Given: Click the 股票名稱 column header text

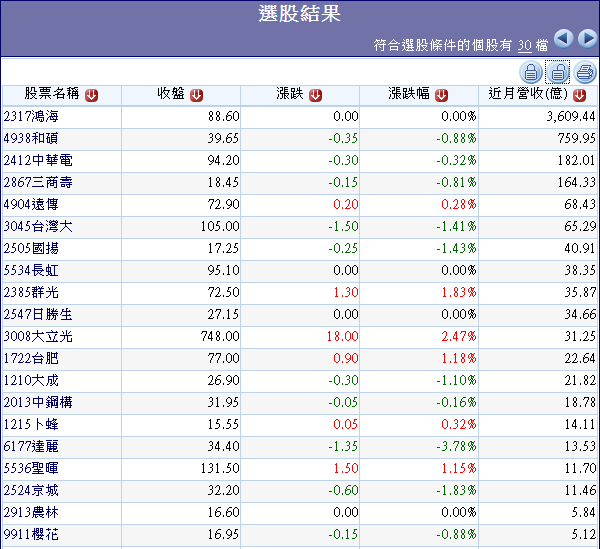Looking at the screenshot, I should click(52, 93).
